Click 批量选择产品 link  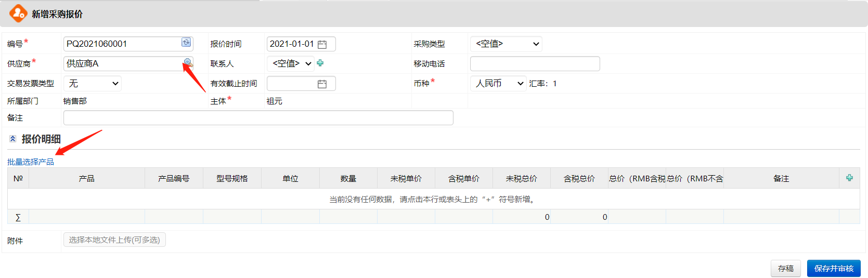pos(31,162)
